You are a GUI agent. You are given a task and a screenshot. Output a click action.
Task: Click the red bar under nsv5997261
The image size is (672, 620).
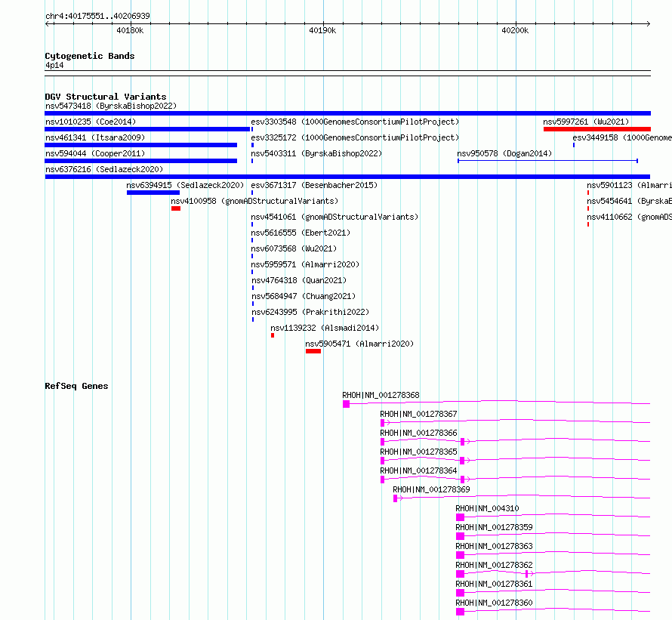(597, 129)
